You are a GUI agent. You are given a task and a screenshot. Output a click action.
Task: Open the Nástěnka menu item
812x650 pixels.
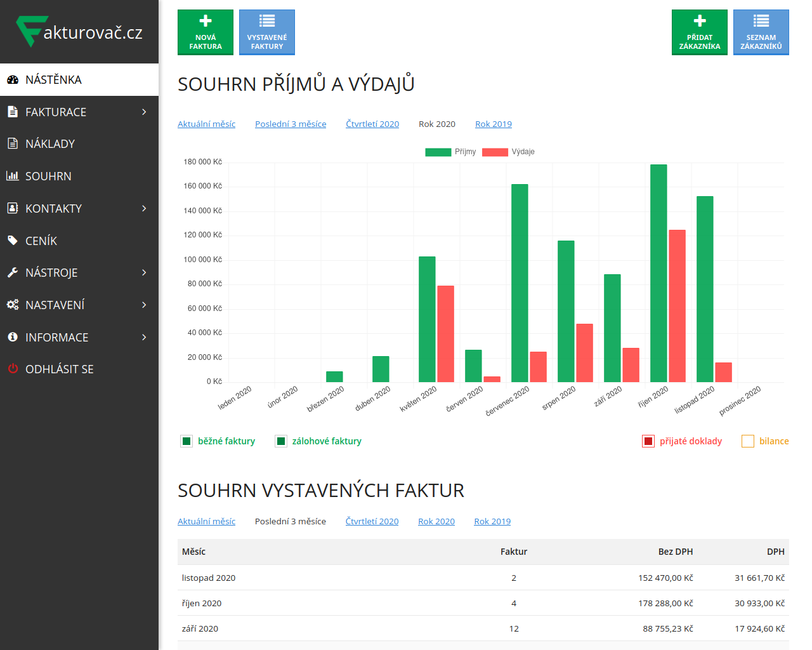click(53, 80)
